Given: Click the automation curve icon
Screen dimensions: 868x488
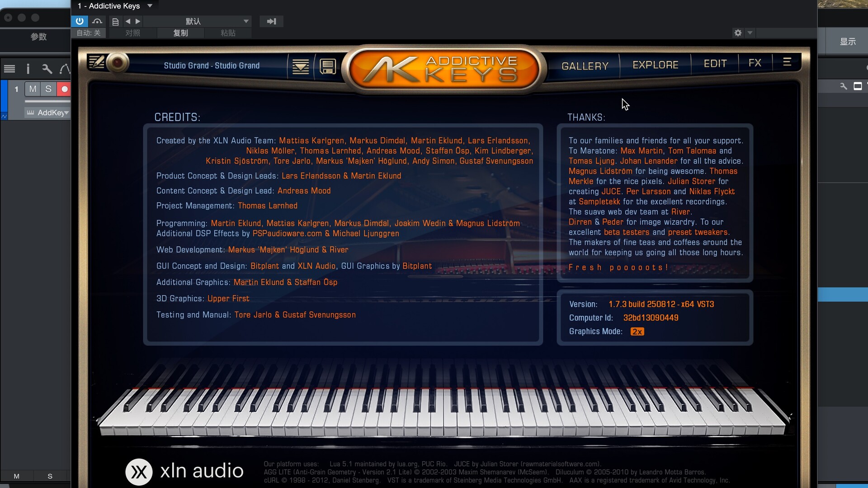Looking at the screenshot, I should tap(65, 69).
